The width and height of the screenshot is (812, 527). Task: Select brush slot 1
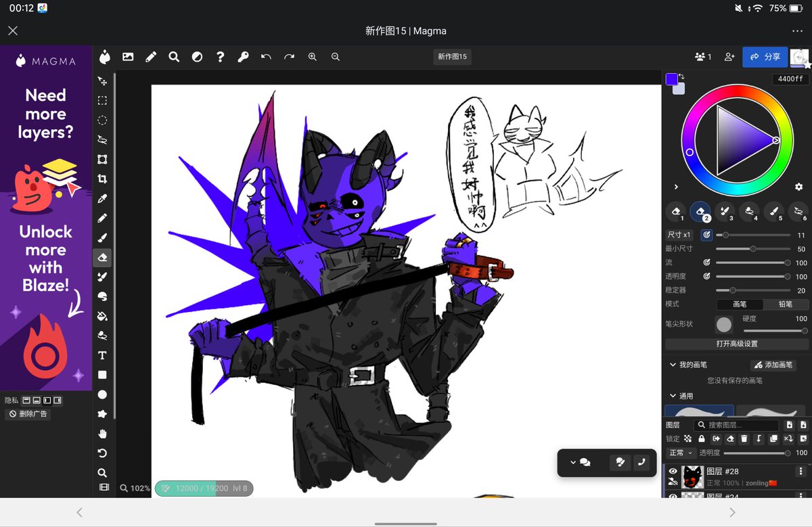676,212
